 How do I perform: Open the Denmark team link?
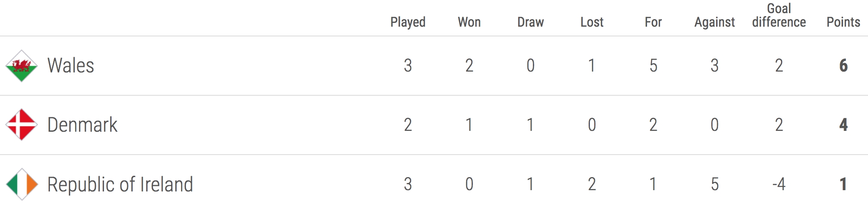[82, 125]
